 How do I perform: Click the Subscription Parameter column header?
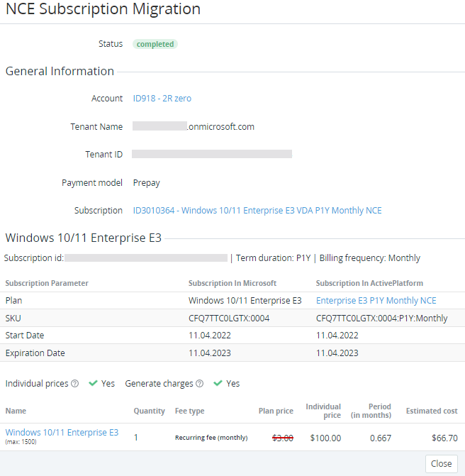[x=47, y=283]
